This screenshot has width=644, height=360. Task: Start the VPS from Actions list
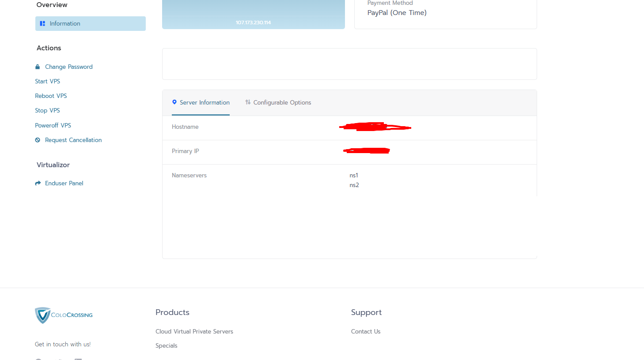pyautogui.click(x=47, y=81)
